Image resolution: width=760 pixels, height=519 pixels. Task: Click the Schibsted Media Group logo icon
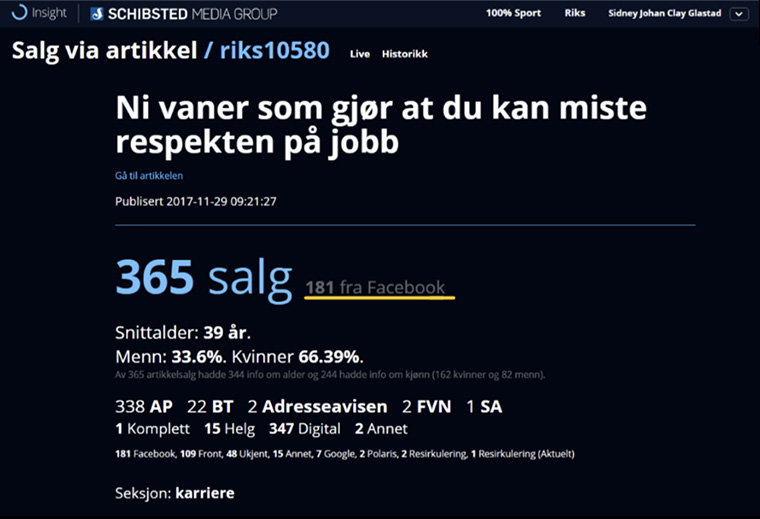point(97,14)
